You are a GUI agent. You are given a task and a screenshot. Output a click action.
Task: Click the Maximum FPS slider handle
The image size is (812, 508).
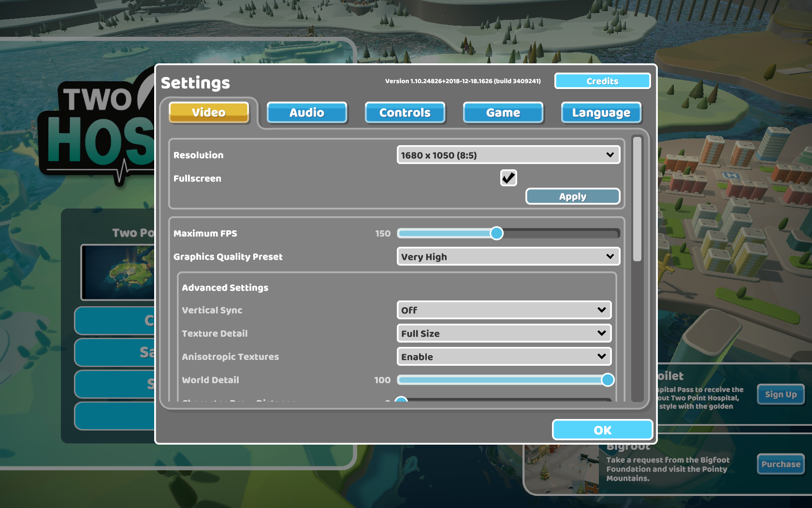(496, 234)
